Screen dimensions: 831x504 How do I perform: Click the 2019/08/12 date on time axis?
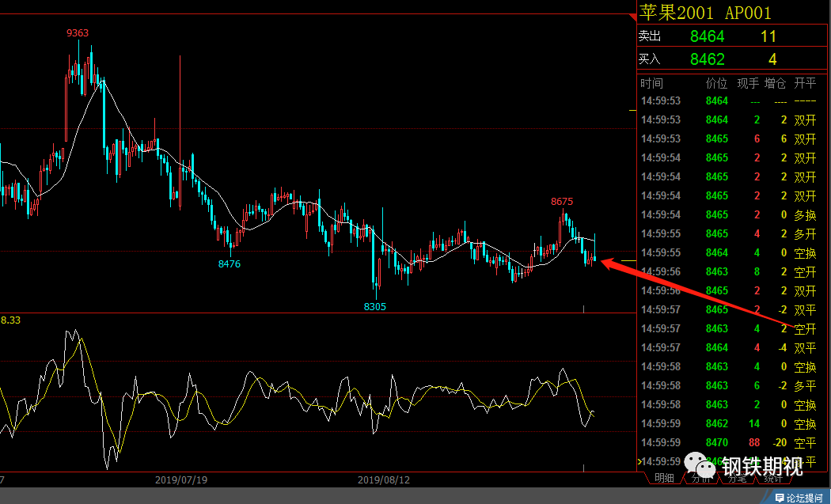pyautogui.click(x=384, y=480)
